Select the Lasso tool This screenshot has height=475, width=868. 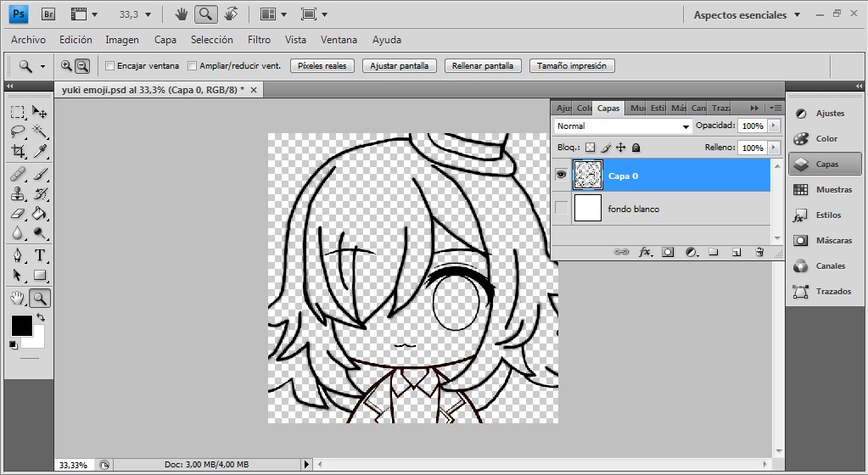click(18, 131)
